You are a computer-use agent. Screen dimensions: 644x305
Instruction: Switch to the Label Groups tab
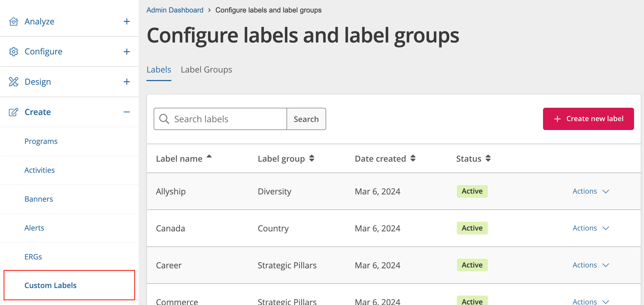206,69
